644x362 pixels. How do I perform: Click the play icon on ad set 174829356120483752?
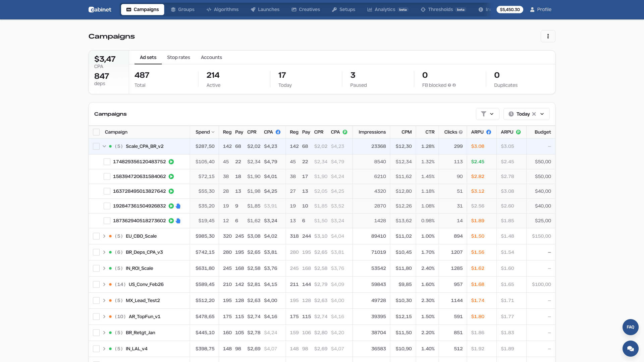(171, 162)
